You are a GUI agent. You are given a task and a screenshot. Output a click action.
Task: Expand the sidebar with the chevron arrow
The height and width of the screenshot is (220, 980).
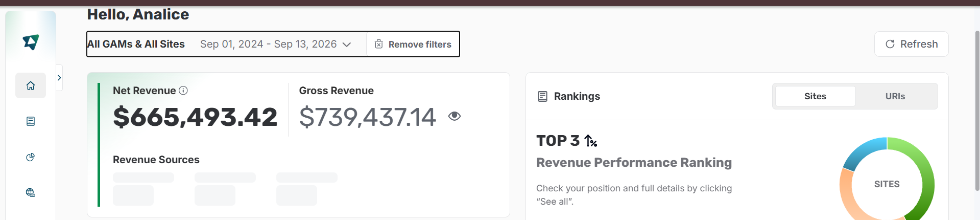(x=59, y=78)
